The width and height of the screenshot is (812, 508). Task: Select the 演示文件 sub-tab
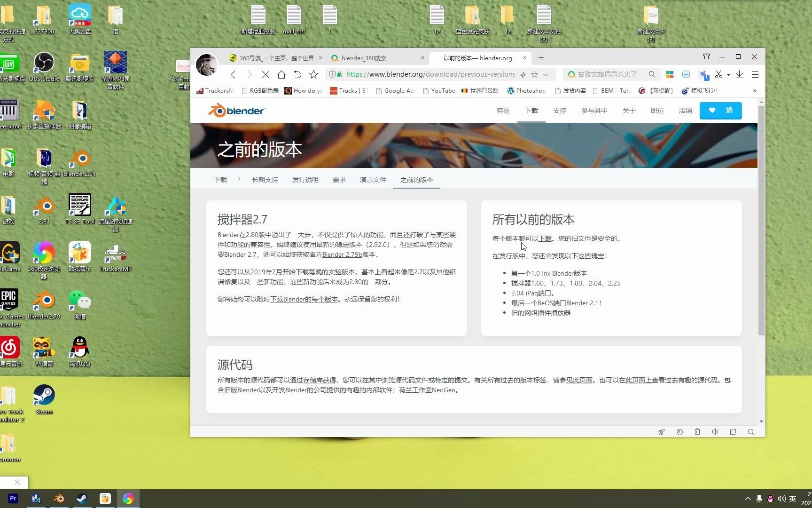point(373,180)
